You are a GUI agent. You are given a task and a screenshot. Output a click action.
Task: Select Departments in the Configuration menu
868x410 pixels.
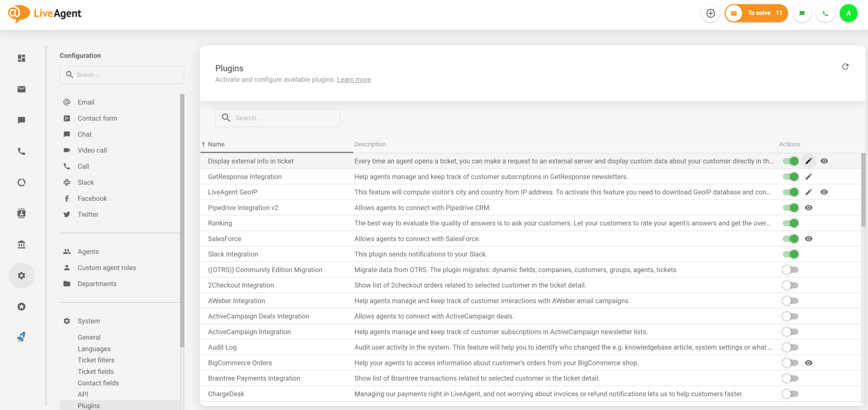point(97,284)
